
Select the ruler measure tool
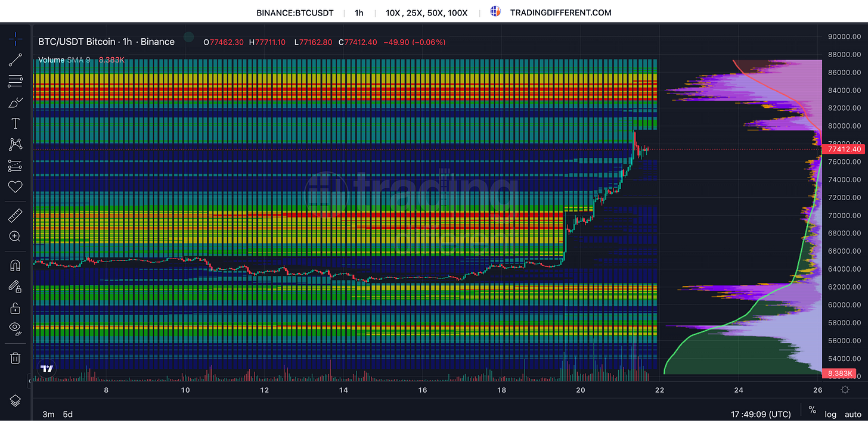(15, 215)
